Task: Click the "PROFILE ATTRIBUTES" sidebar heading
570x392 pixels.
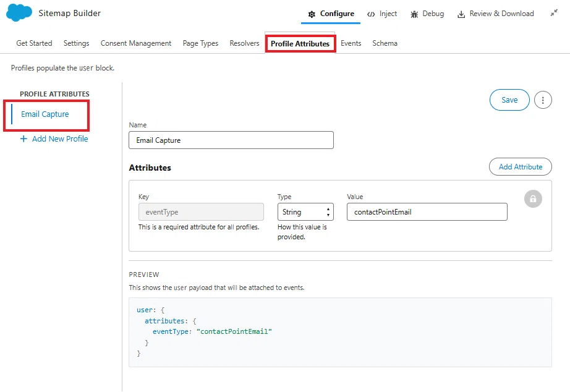Action: click(x=54, y=94)
